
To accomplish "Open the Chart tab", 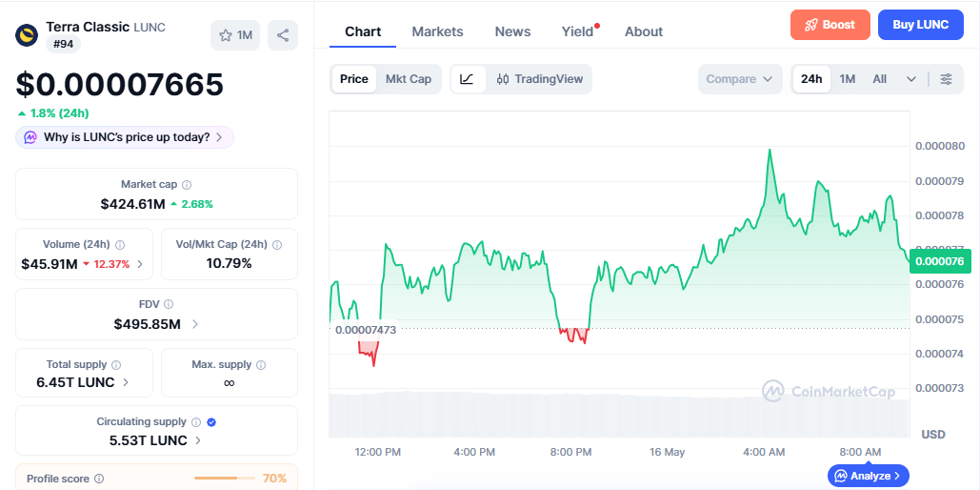I will pyautogui.click(x=363, y=31).
